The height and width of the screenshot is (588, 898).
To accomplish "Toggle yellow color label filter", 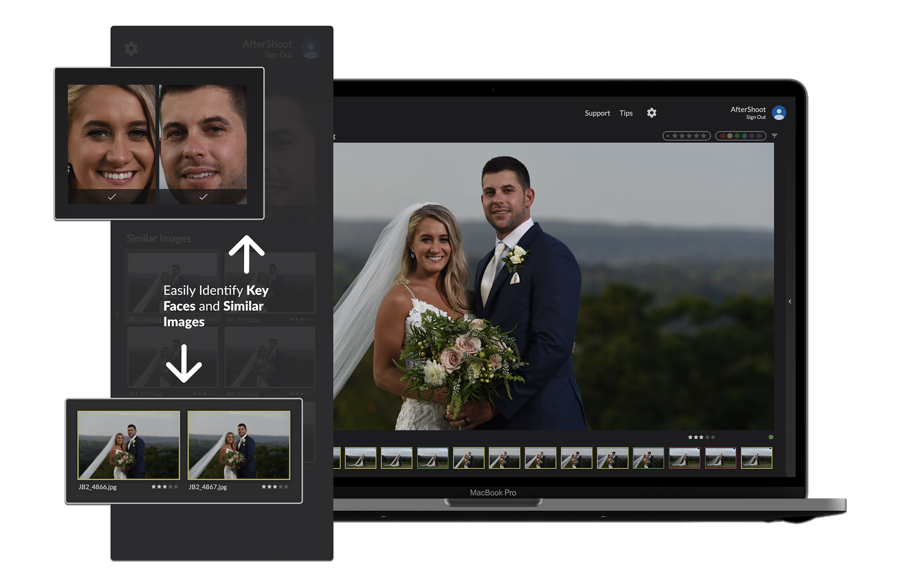I will [x=730, y=136].
